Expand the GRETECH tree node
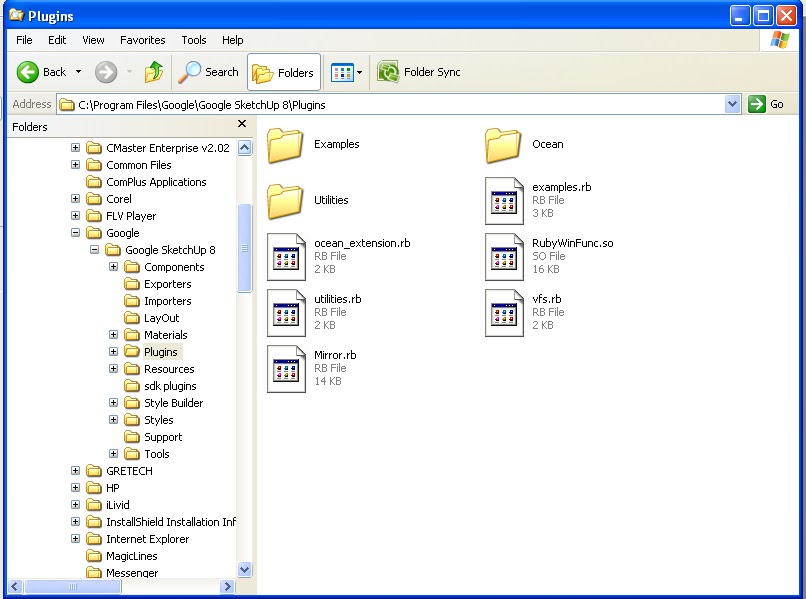Viewport: 806px width, 599px height. coord(76,470)
